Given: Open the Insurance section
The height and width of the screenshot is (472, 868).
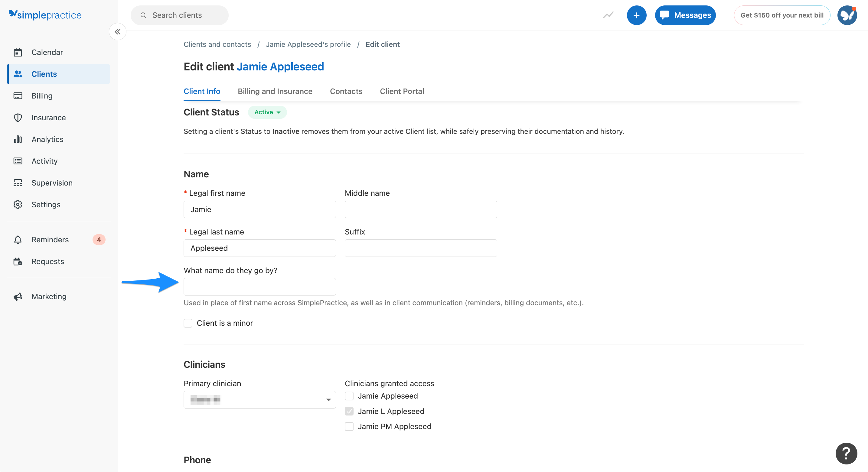Looking at the screenshot, I should (48, 118).
